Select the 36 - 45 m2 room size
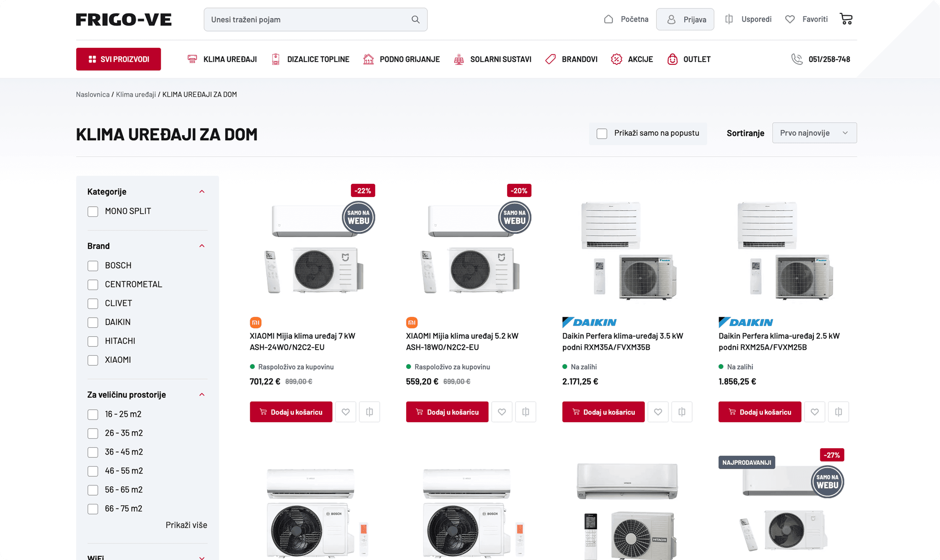 click(x=93, y=452)
